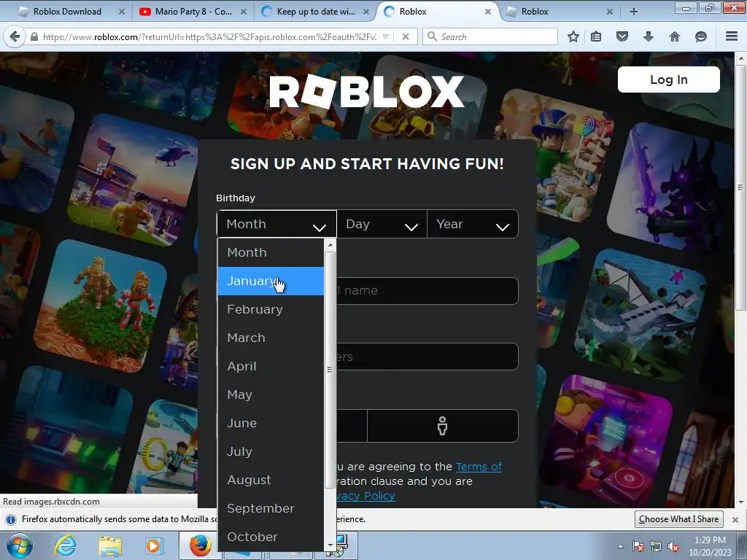Select September in the month list

pos(271,508)
